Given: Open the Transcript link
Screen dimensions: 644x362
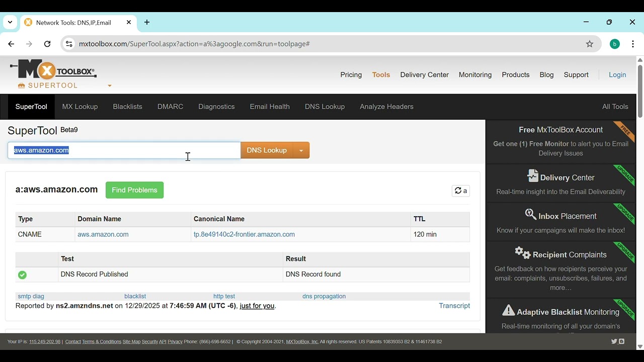Looking at the screenshot, I should coord(454,306).
